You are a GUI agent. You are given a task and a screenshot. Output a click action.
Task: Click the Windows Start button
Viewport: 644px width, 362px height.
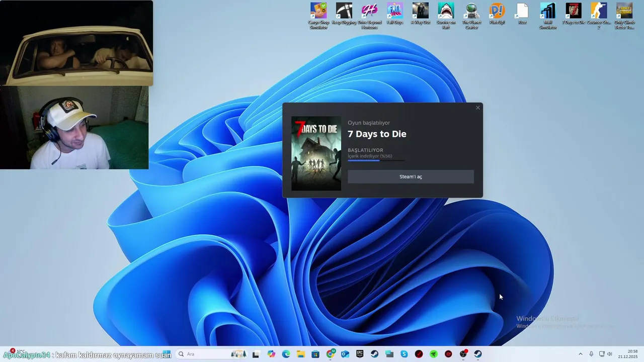coord(167,354)
